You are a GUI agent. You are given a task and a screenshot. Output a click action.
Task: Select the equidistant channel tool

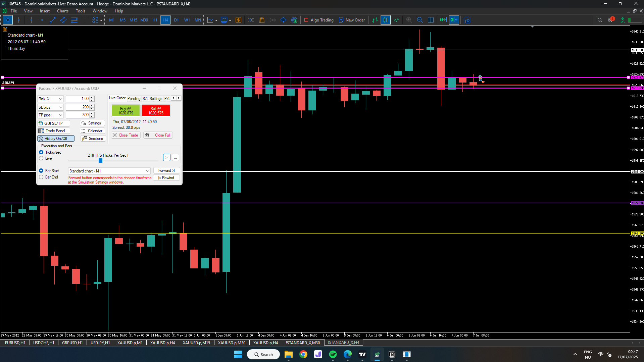click(x=63, y=20)
